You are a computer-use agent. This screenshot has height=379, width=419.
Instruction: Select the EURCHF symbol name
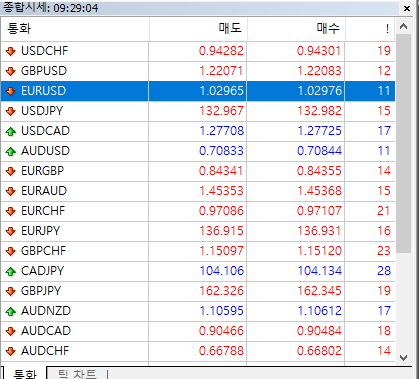tap(43, 211)
